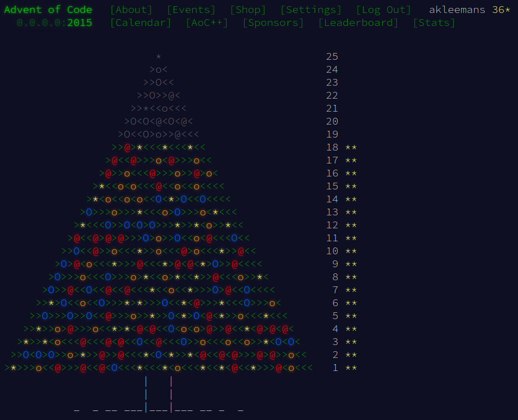This screenshot has height=420, width=518.
Task: Open account Settings
Action: pos(311,10)
